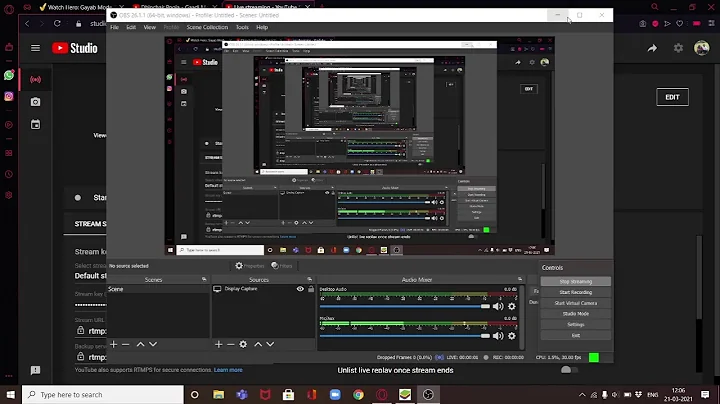Click Start Virtual Camera button
Viewport: 720px width, 404px height.
(x=576, y=303)
